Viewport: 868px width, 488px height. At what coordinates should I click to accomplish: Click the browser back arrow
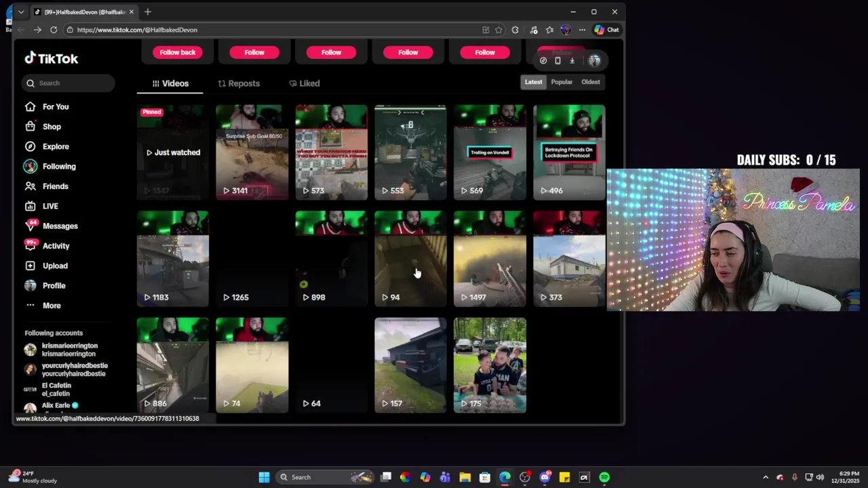[21, 30]
